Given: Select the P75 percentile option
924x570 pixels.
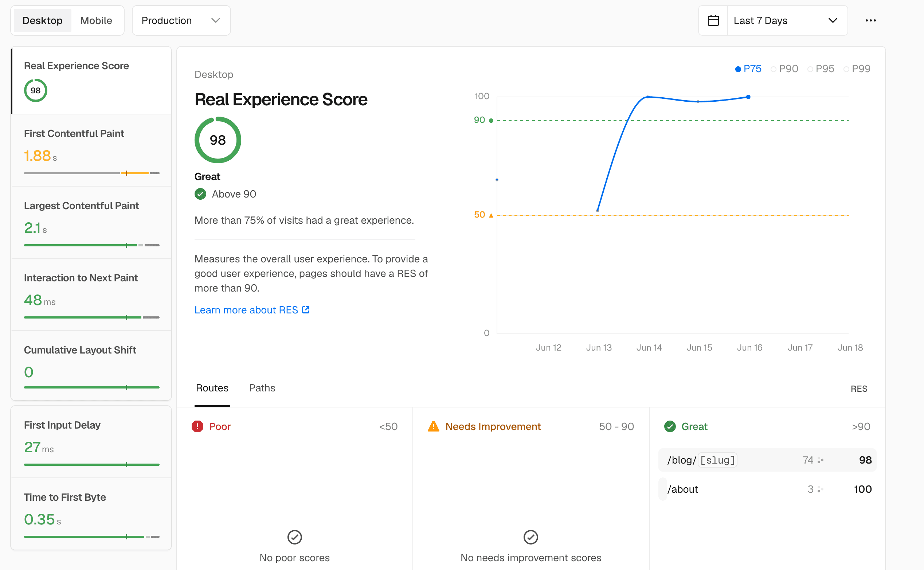Looking at the screenshot, I should coord(748,69).
